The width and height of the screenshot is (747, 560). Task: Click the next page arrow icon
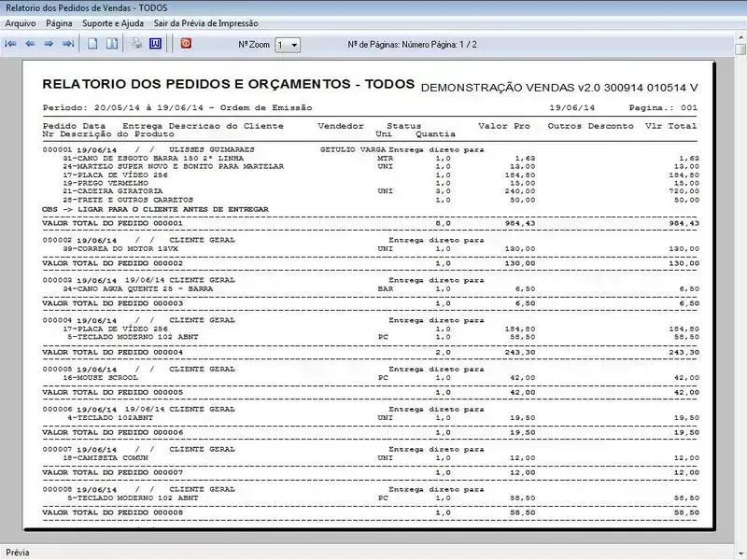49,44
